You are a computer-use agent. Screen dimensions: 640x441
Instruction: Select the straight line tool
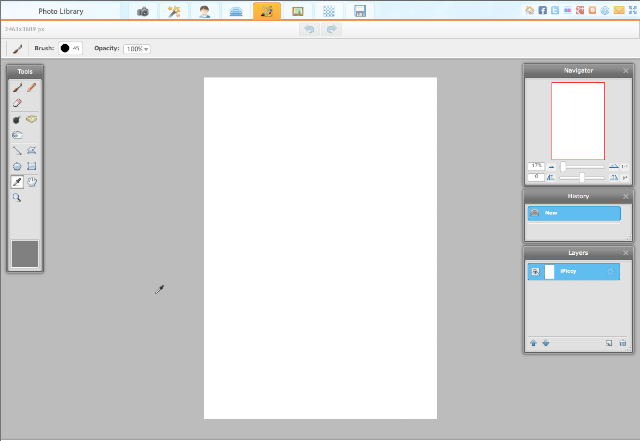pos(17,150)
